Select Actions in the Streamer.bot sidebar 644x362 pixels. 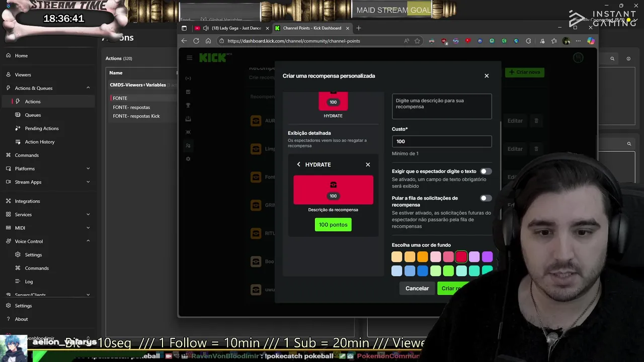click(x=33, y=102)
